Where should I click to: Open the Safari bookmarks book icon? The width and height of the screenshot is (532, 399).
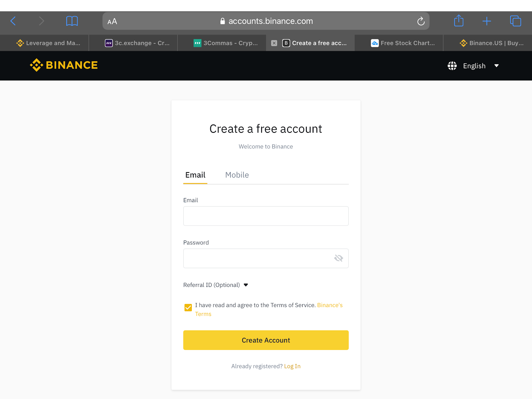pyautogui.click(x=72, y=21)
